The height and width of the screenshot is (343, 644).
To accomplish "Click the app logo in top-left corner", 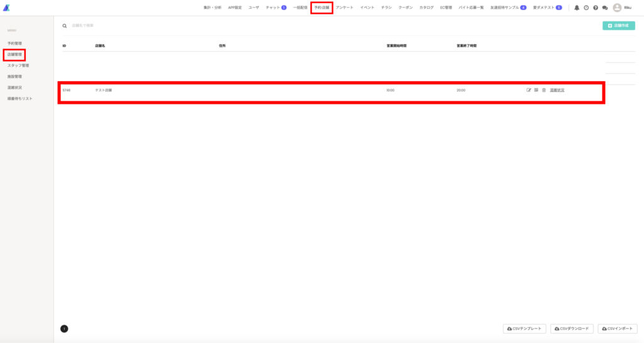I will pyautogui.click(x=6, y=8).
